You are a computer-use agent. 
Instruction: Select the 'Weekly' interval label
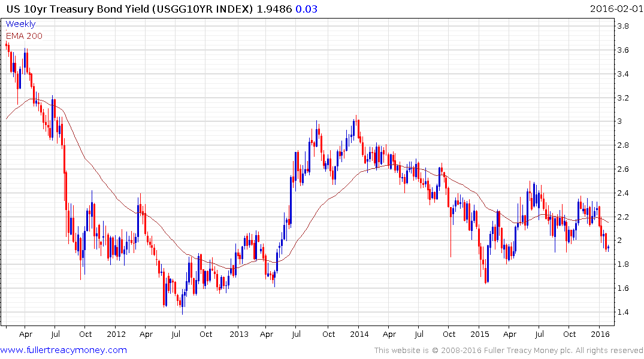click(x=20, y=24)
